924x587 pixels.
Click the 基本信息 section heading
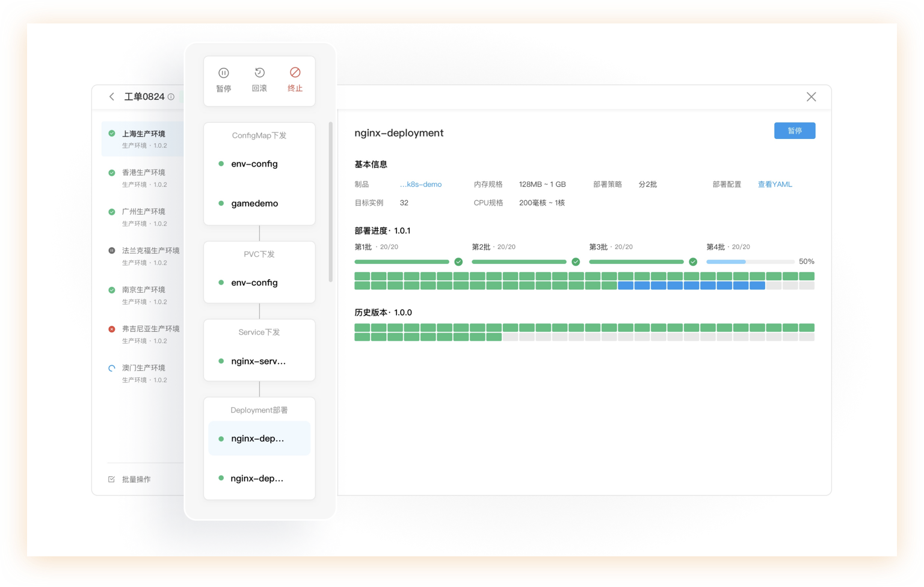pos(371,164)
